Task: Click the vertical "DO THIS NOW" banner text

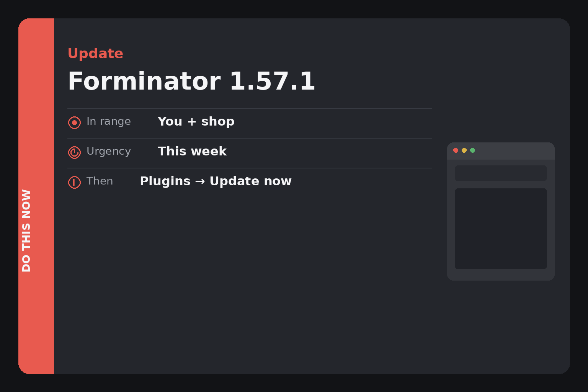Action: (26, 230)
